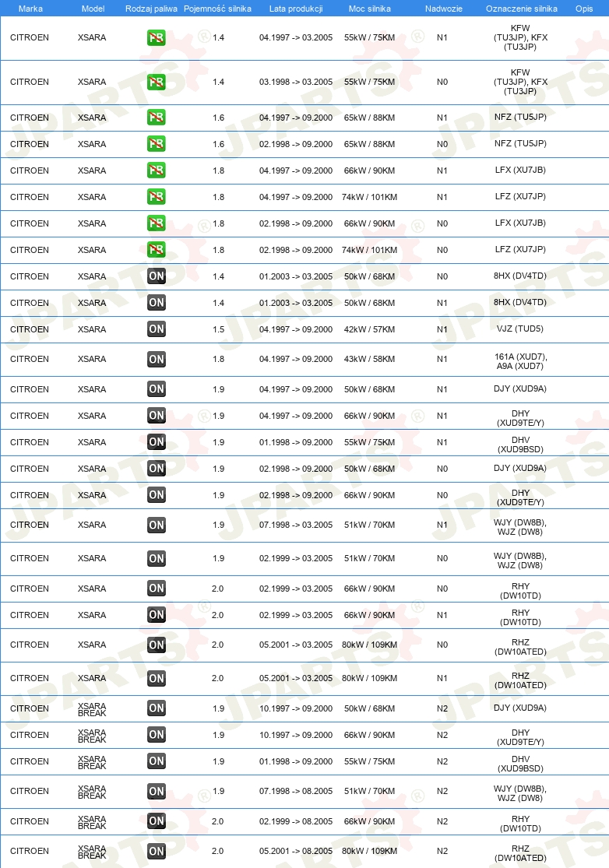
Task: Click the 'VJZ (TUD5)' engine code
Action: coord(520,329)
